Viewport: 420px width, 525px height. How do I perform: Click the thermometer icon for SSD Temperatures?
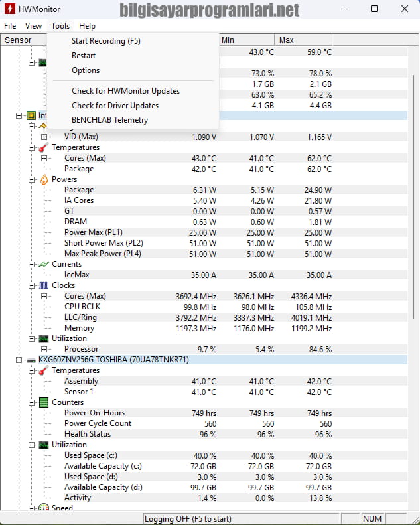tap(44, 370)
